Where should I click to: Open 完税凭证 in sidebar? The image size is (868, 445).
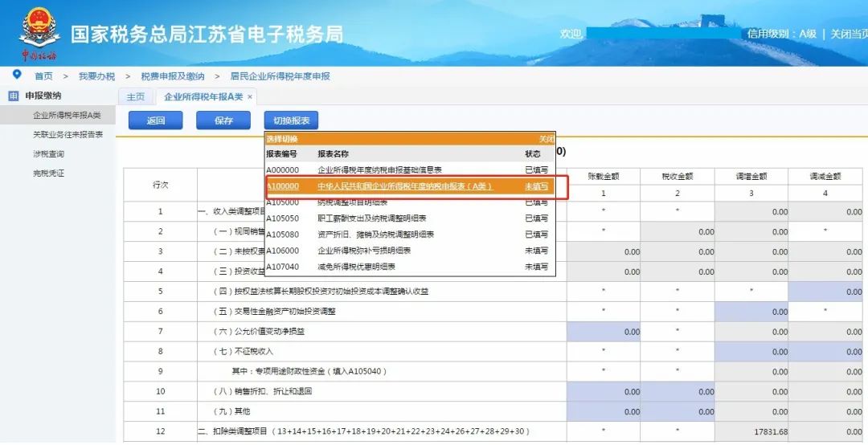click(49, 174)
